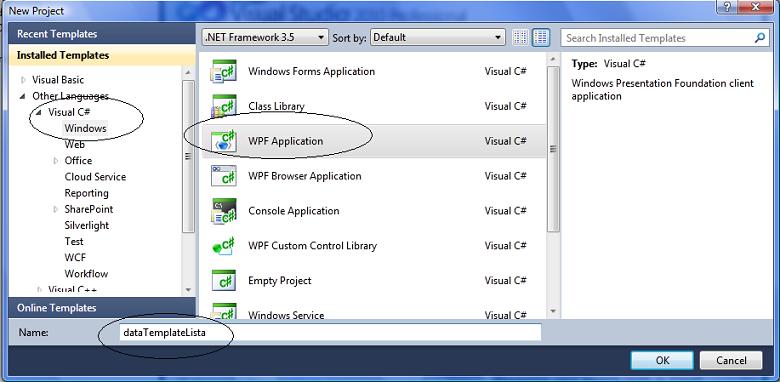The image size is (780, 382).
Task: Click the template list scroll-down arrow
Action: click(x=553, y=311)
